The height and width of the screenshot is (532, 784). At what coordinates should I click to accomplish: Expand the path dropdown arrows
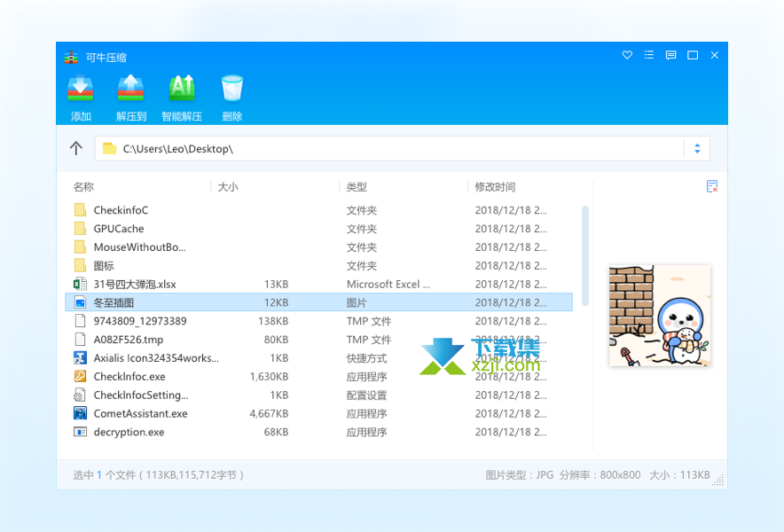(697, 148)
